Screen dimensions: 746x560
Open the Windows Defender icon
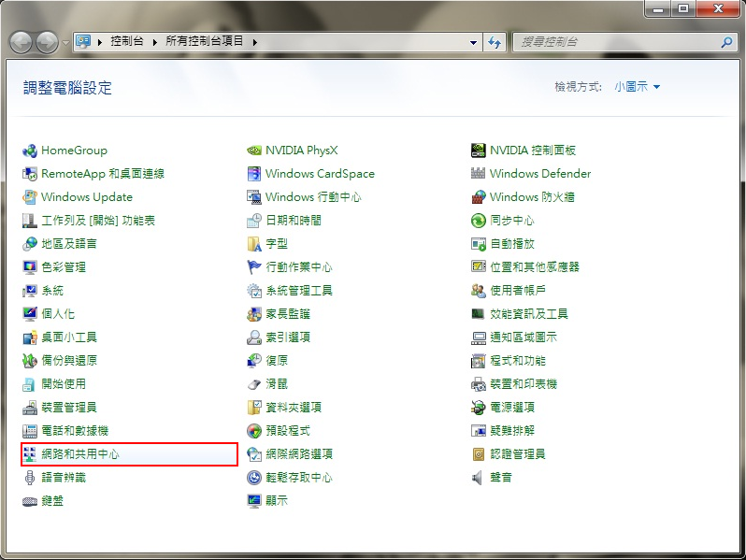point(478,174)
